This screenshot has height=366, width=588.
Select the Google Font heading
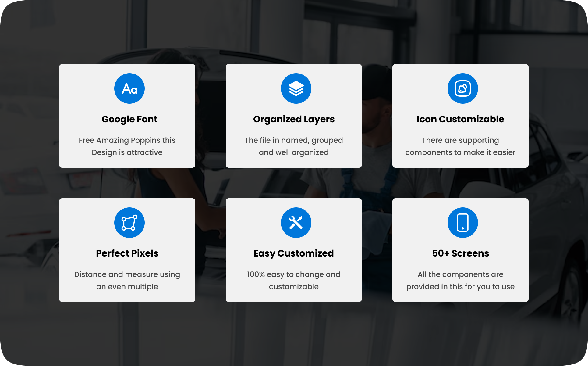click(x=129, y=119)
